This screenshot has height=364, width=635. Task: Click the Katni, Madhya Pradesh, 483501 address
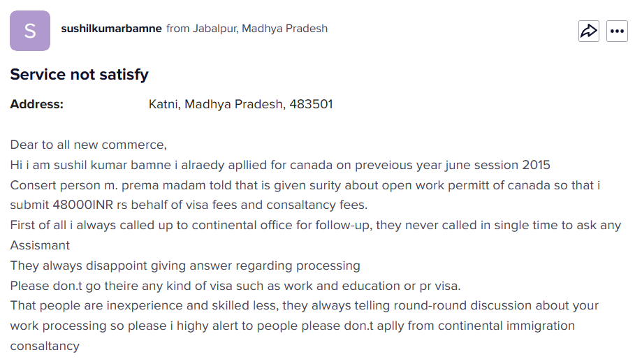click(x=240, y=104)
